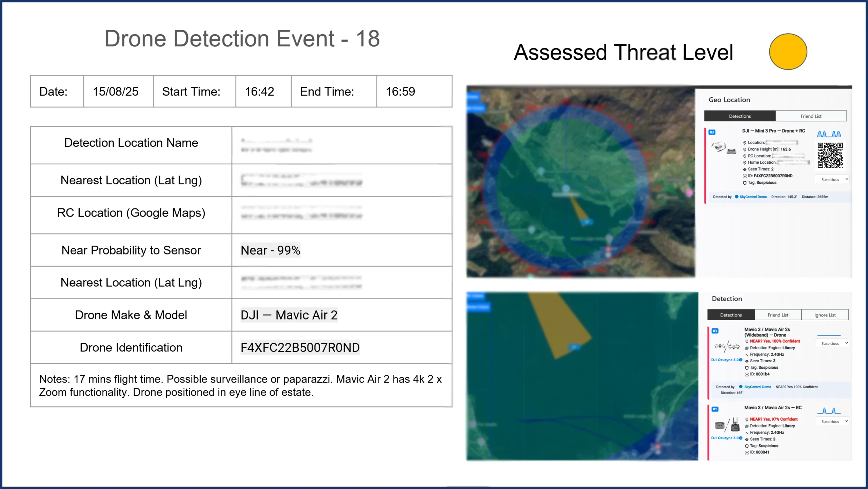Click the DJI Ocusync 3.0 label
This screenshot has height=489, width=868.
point(725,360)
